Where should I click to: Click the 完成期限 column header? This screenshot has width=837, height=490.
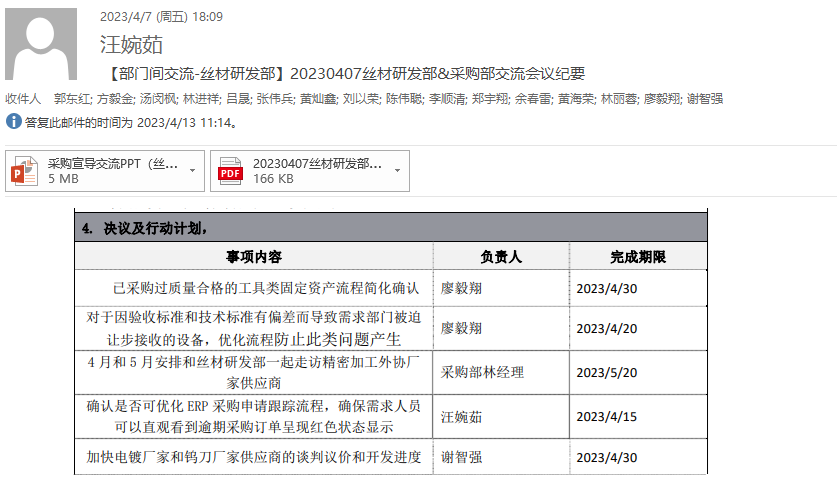637,257
